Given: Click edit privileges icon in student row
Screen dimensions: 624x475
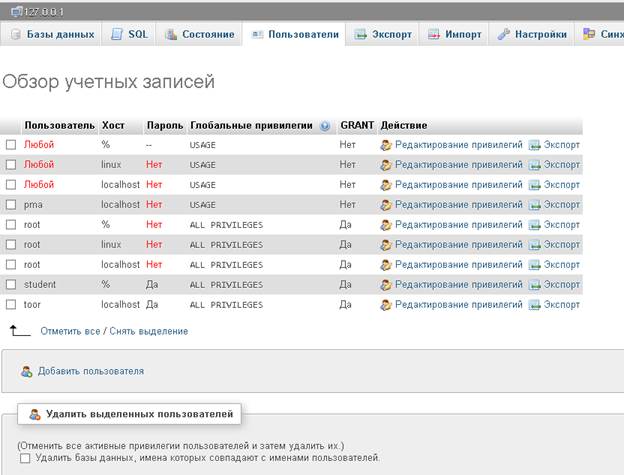Looking at the screenshot, I should (386, 285).
